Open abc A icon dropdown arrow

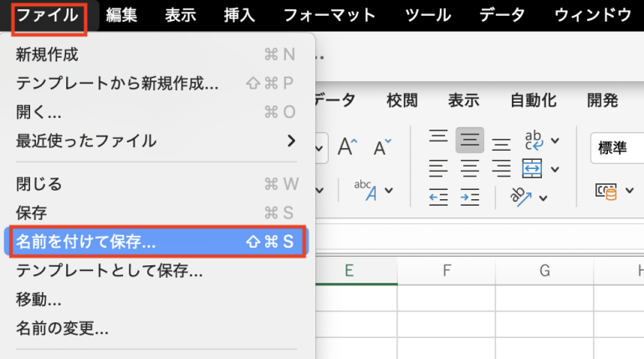pos(389,190)
